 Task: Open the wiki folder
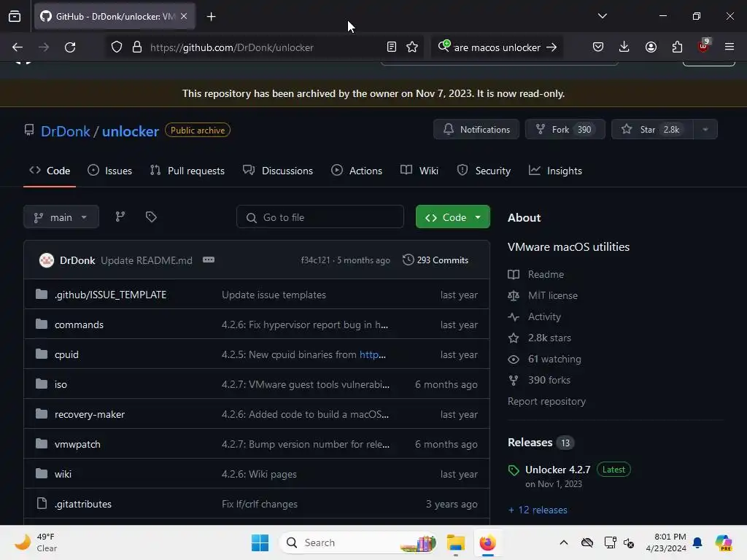coord(63,474)
